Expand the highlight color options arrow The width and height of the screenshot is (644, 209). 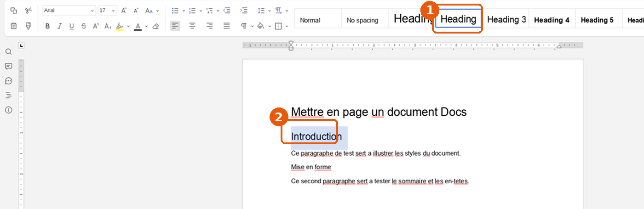point(128,26)
